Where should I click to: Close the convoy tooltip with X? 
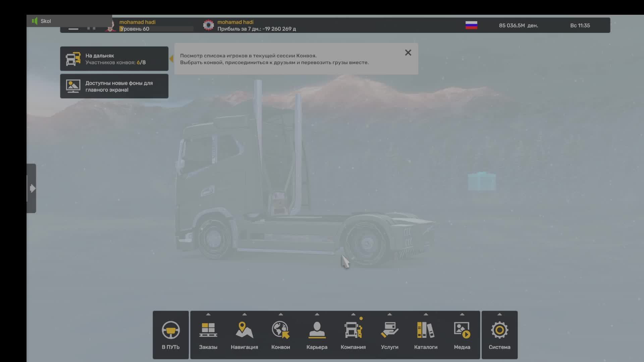point(408,53)
